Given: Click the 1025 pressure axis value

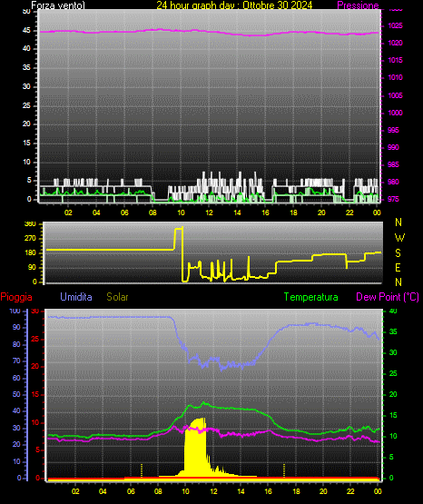Looking at the screenshot, I should tap(395, 25).
